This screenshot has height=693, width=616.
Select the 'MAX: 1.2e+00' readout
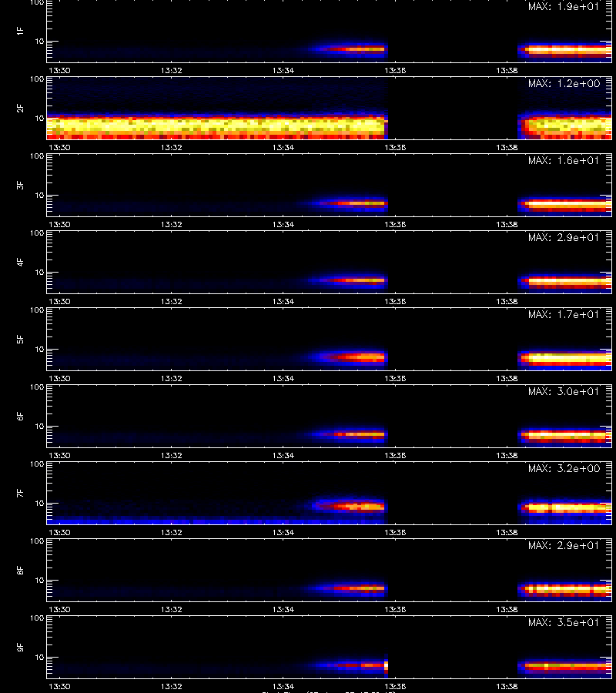click(x=564, y=83)
